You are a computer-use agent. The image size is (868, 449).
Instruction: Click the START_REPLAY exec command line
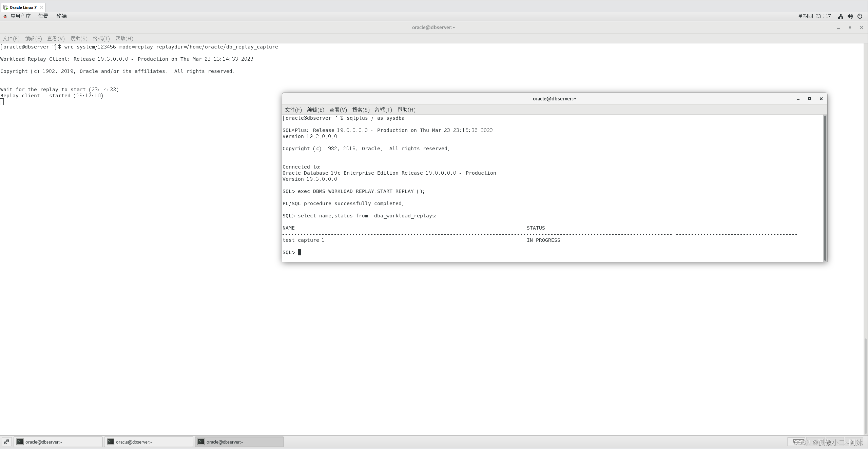click(353, 191)
